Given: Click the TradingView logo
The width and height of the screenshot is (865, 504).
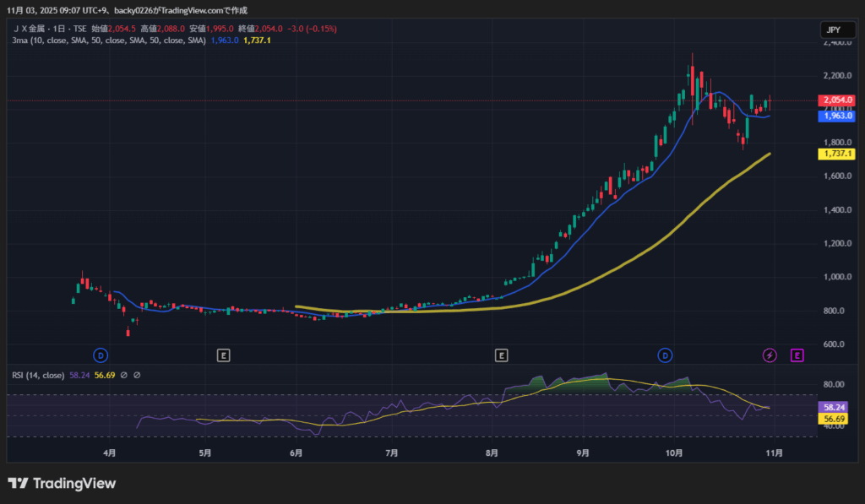Looking at the screenshot, I should point(62,484).
